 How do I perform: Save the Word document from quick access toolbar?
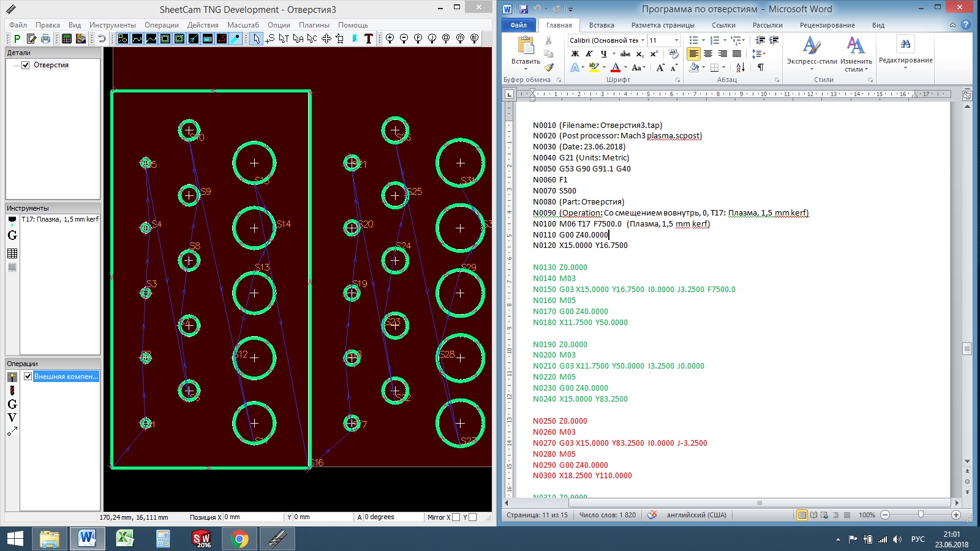pyautogui.click(x=523, y=9)
